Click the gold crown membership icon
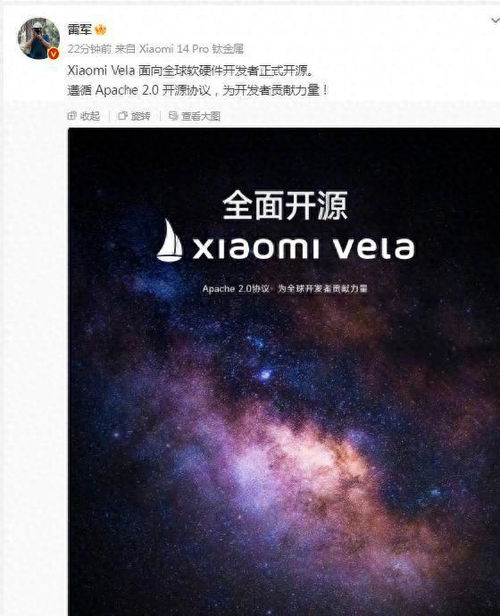 coord(101,29)
